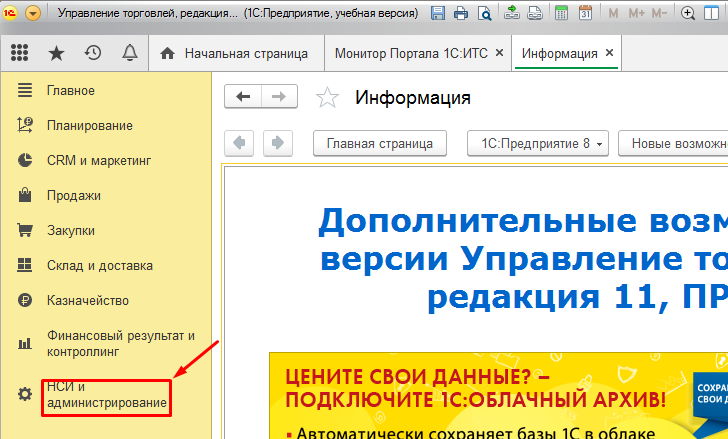Click the Новые возможности button
Viewport: 728px width, 439px height.
[x=673, y=143]
